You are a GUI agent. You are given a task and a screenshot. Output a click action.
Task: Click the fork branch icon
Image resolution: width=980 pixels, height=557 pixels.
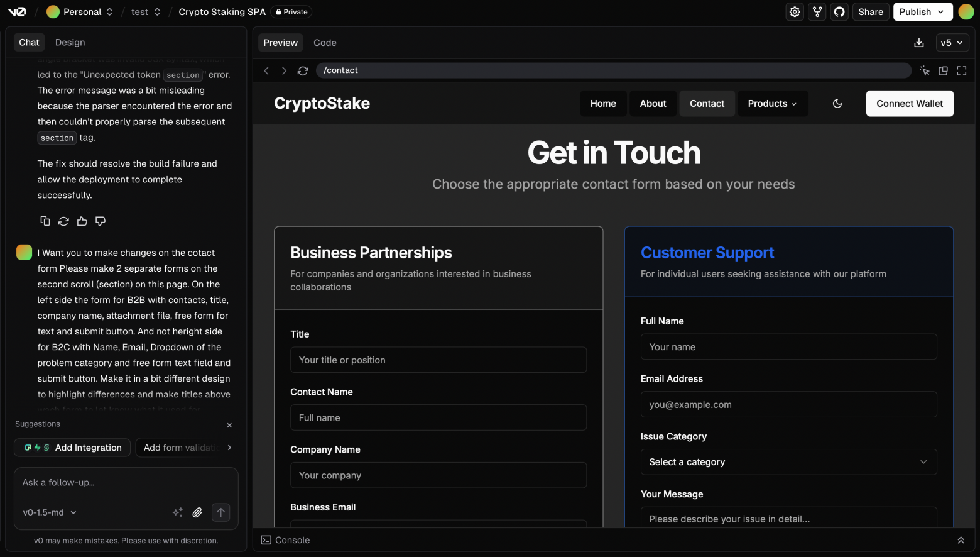pyautogui.click(x=817, y=12)
